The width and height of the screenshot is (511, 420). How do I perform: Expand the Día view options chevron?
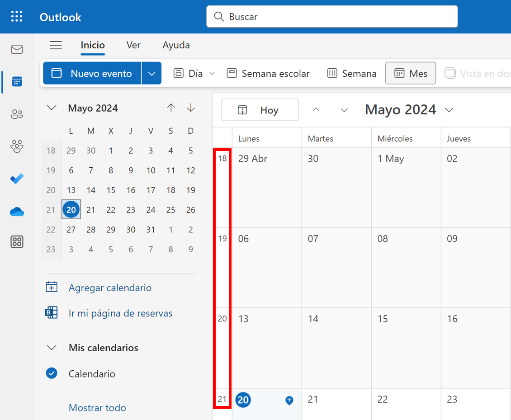[x=212, y=73]
